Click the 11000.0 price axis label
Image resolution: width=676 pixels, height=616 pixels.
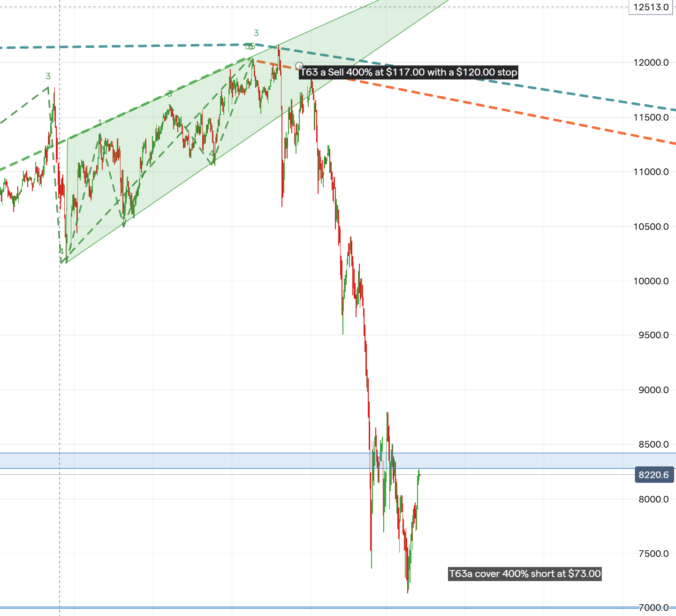(651, 172)
